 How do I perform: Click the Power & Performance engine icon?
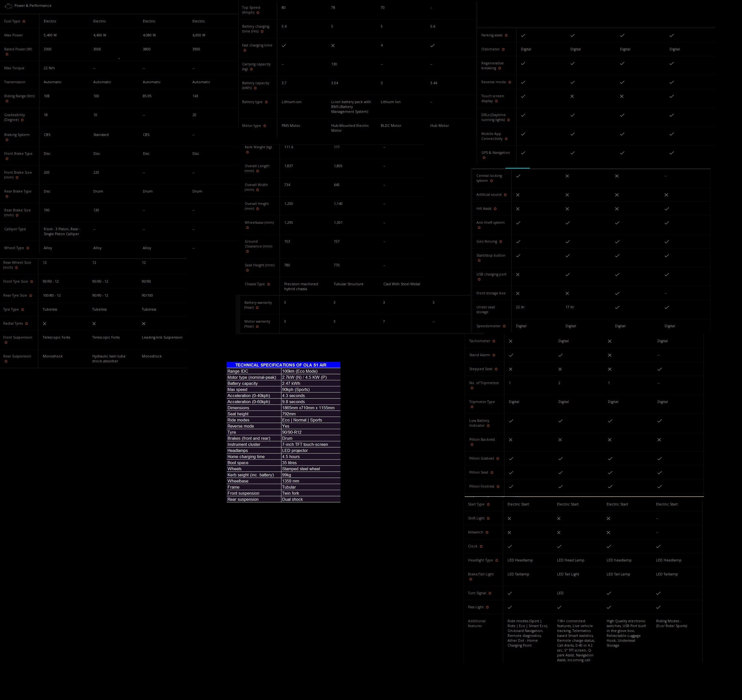[x=8, y=6]
